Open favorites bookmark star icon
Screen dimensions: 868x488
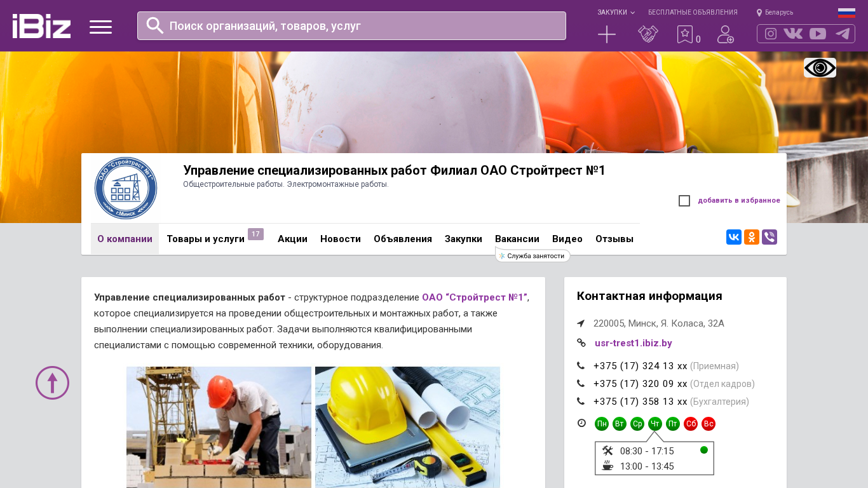(x=685, y=34)
